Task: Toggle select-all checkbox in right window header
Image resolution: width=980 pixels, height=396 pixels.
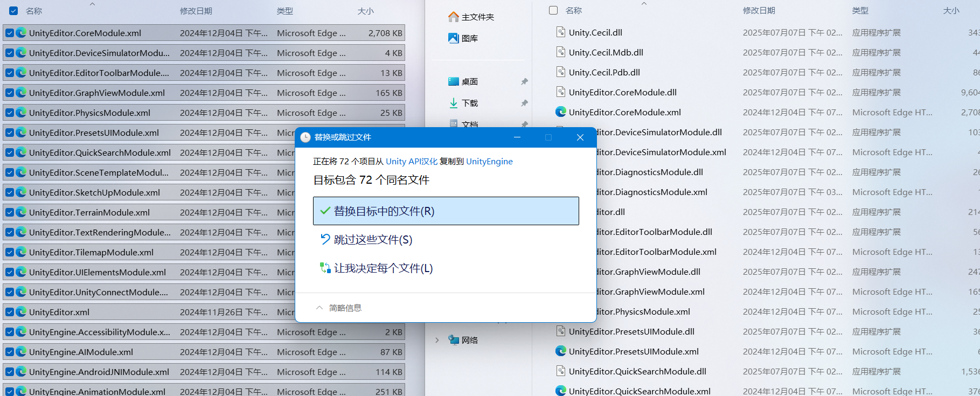Action: [553, 10]
